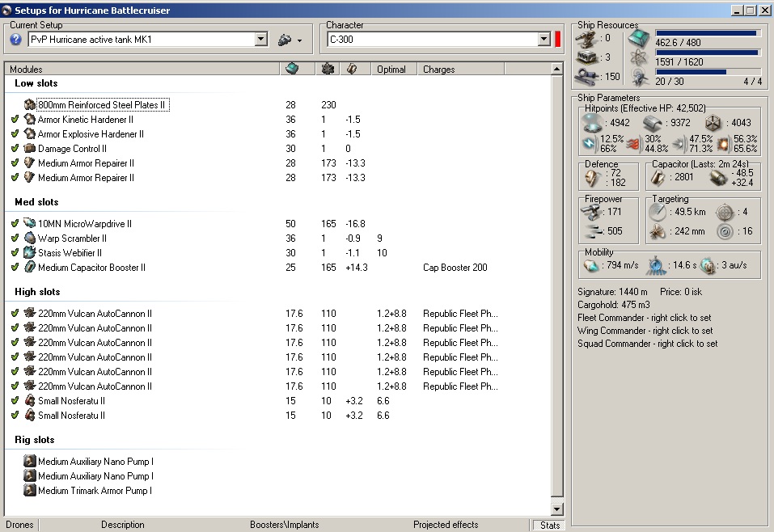Viewport: 774px width, 532px height.
Task: Click the turret firepower icon showing 171
Action: point(591,212)
